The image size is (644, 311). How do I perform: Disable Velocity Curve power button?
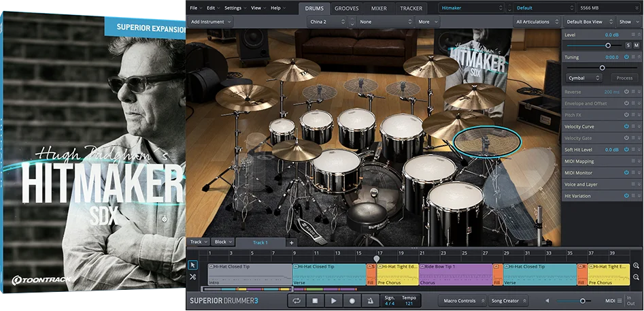[x=626, y=127]
